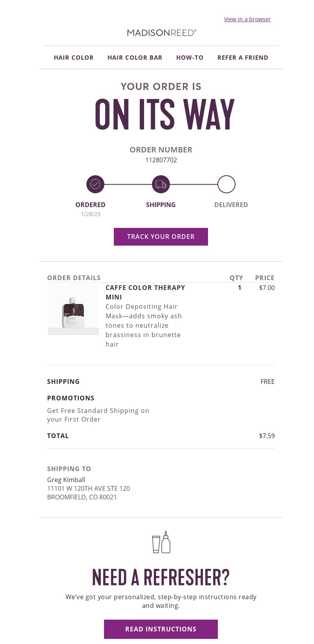
Task: Click the Madison Reed logo
Action: click(161, 33)
